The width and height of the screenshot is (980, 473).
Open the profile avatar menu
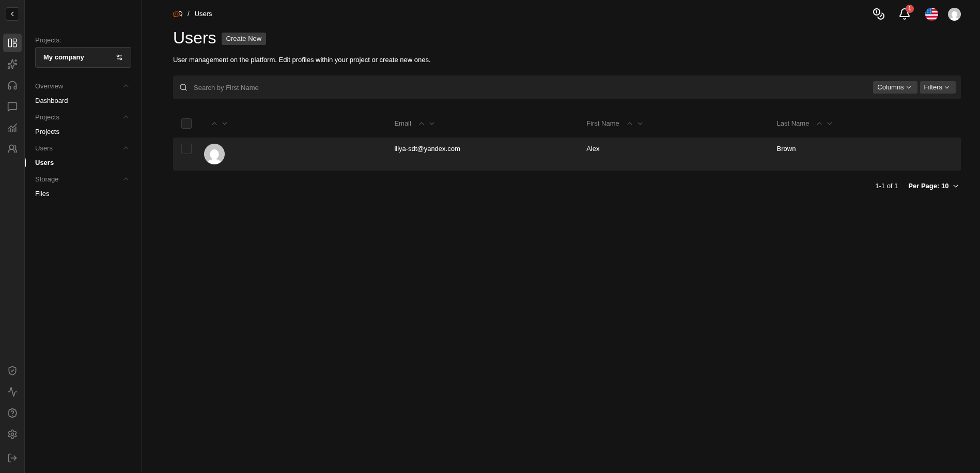tap(954, 14)
